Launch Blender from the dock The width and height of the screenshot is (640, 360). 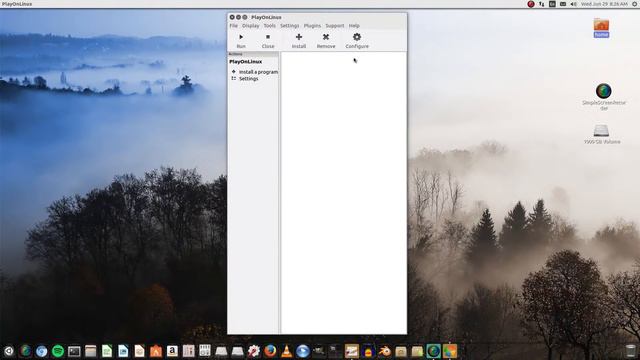(x=384, y=351)
